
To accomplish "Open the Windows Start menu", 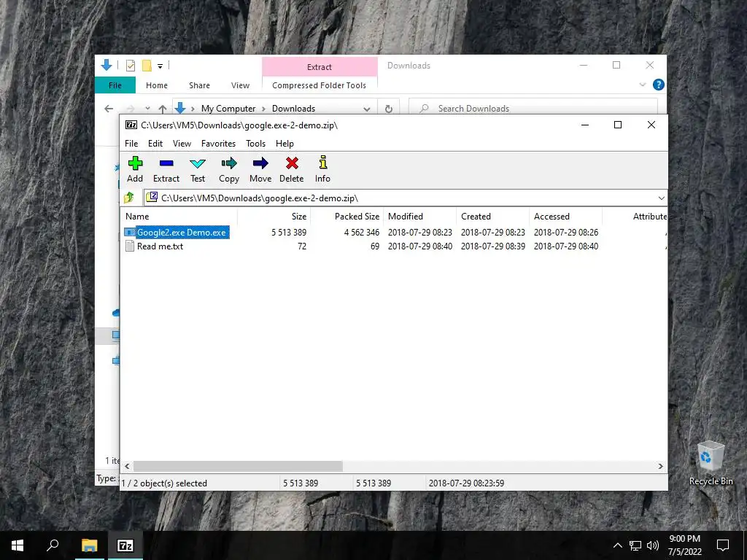I will click(18, 545).
